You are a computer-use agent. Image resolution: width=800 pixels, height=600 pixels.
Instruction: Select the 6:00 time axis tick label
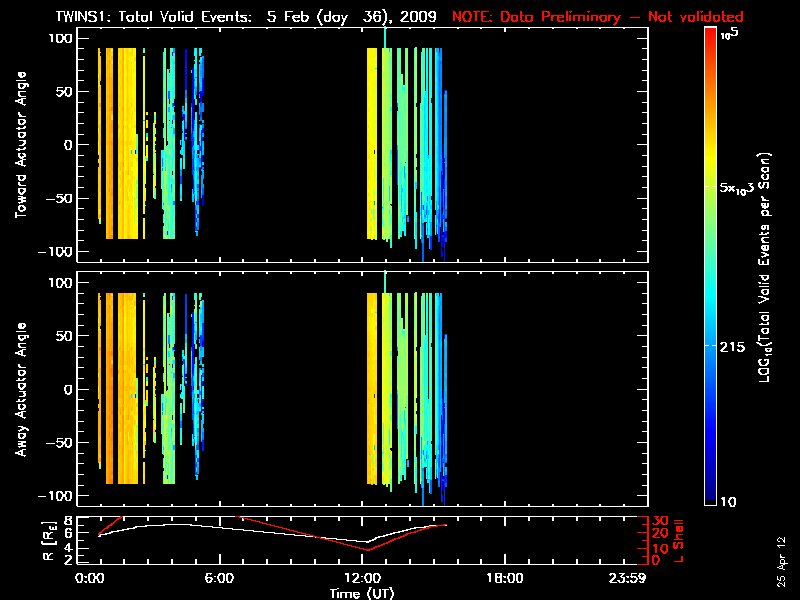218,578
